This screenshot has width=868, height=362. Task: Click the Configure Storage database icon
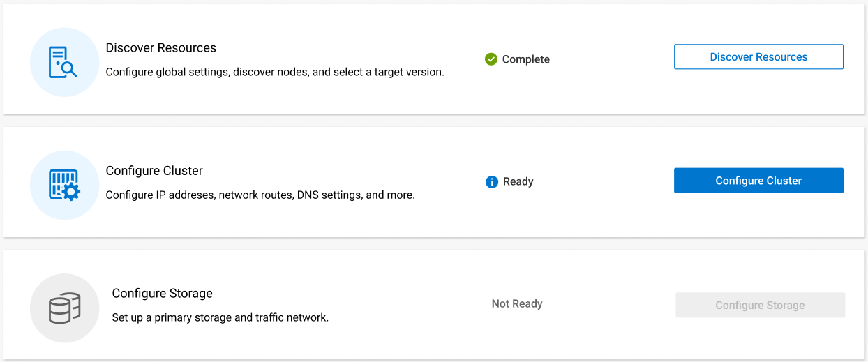tap(64, 308)
